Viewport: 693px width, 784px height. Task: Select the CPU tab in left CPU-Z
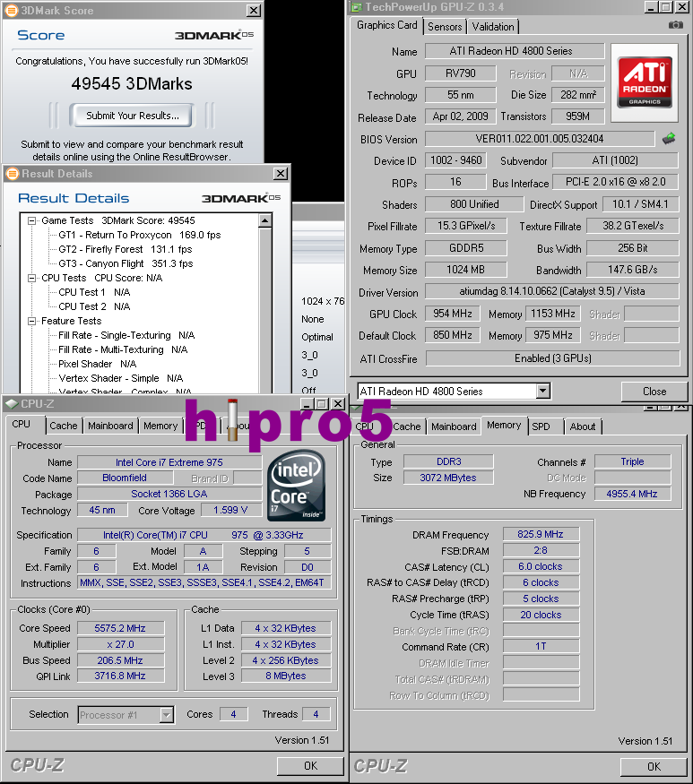[21, 424]
